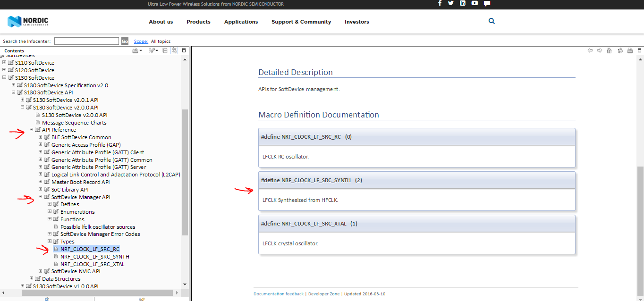Click Collapse All icon in Contents toolbar

(x=165, y=50)
